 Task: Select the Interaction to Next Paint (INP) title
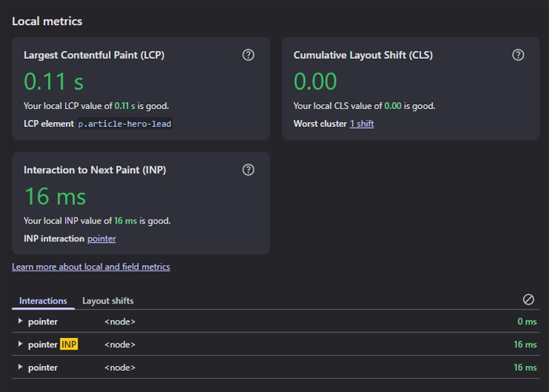95,170
